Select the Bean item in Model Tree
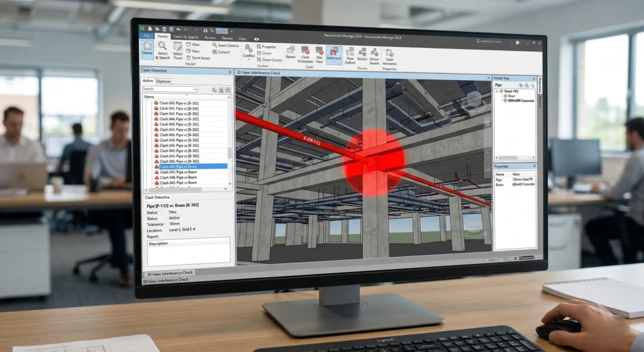644x352 pixels. (509, 96)
